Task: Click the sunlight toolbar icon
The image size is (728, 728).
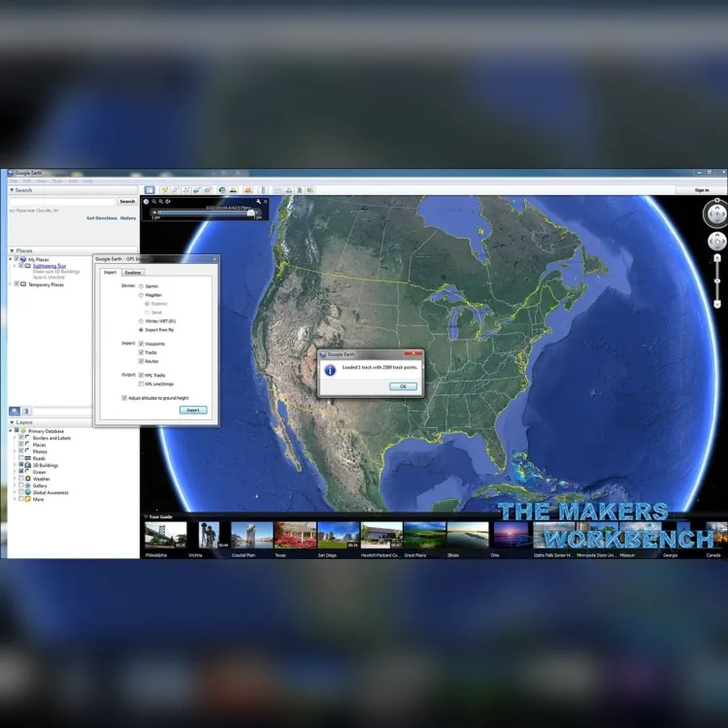Action: point(233,190)
